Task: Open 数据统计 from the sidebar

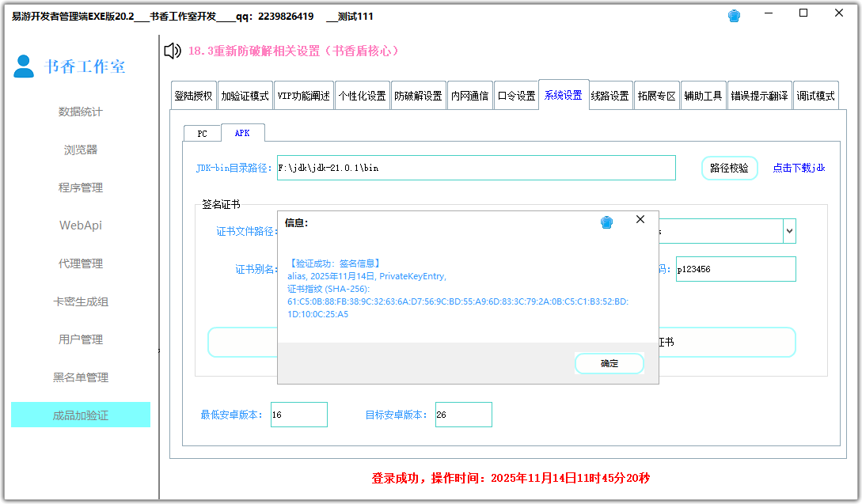Action: 80,112
